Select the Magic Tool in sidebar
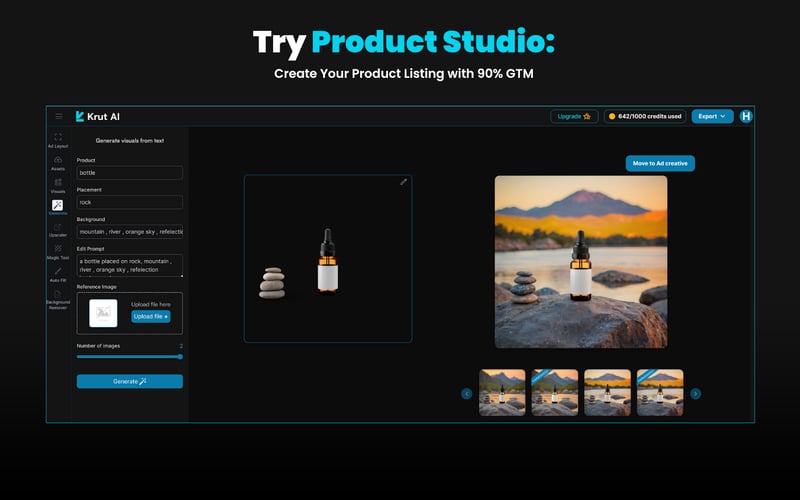This screenshot has height=500, width=800. tap(58, 252)
